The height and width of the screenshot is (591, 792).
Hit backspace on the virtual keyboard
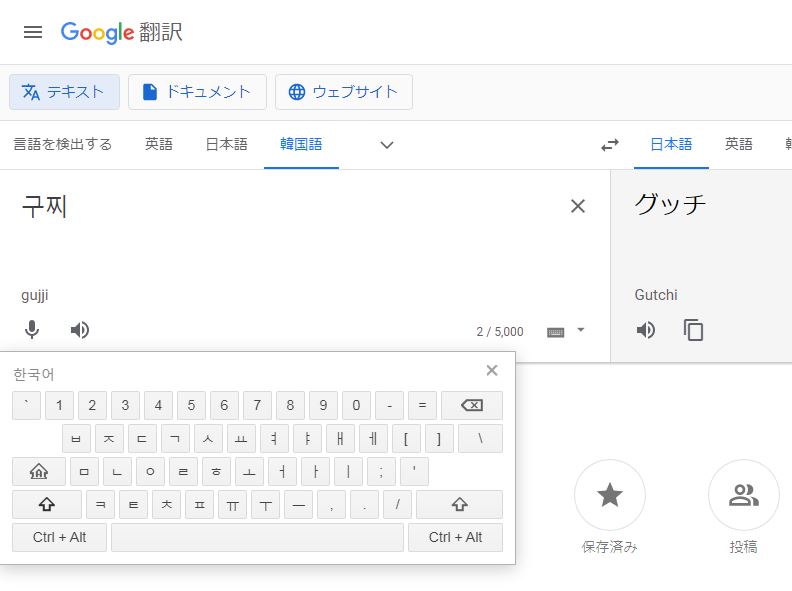point(472,405)
